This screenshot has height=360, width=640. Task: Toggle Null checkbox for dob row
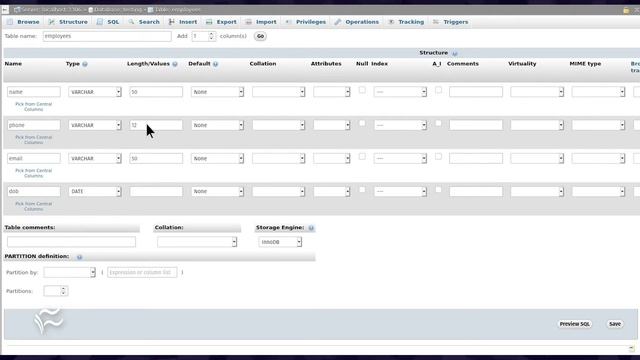(x=362, y=189)
